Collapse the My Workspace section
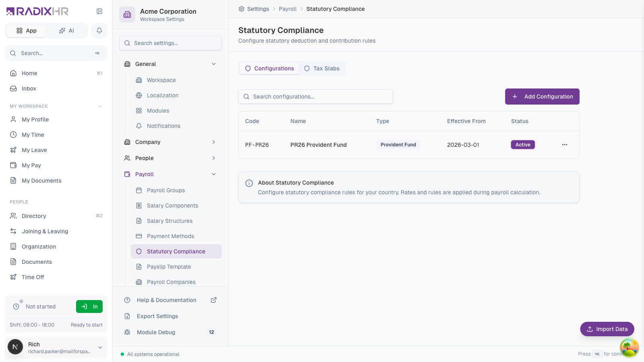 tap(100, 106)
